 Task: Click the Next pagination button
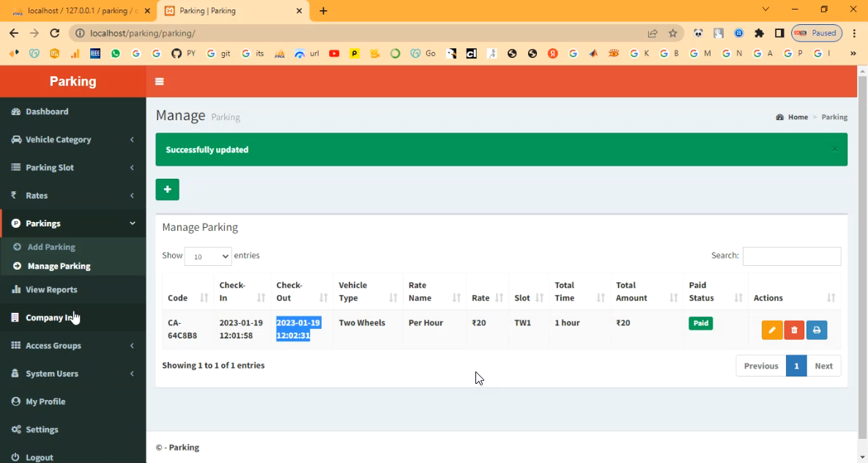pyautogui.click(x=823, y=366)
